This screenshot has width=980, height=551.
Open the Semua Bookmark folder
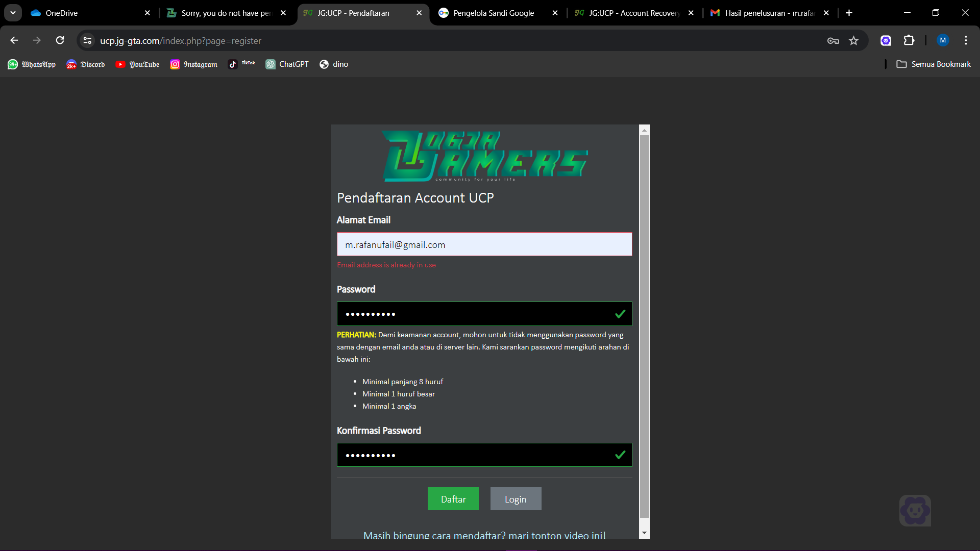point(934,64)
